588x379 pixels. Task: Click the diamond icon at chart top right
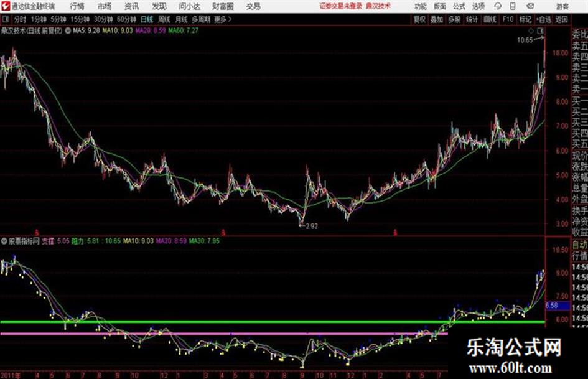(x=531, y=31)
